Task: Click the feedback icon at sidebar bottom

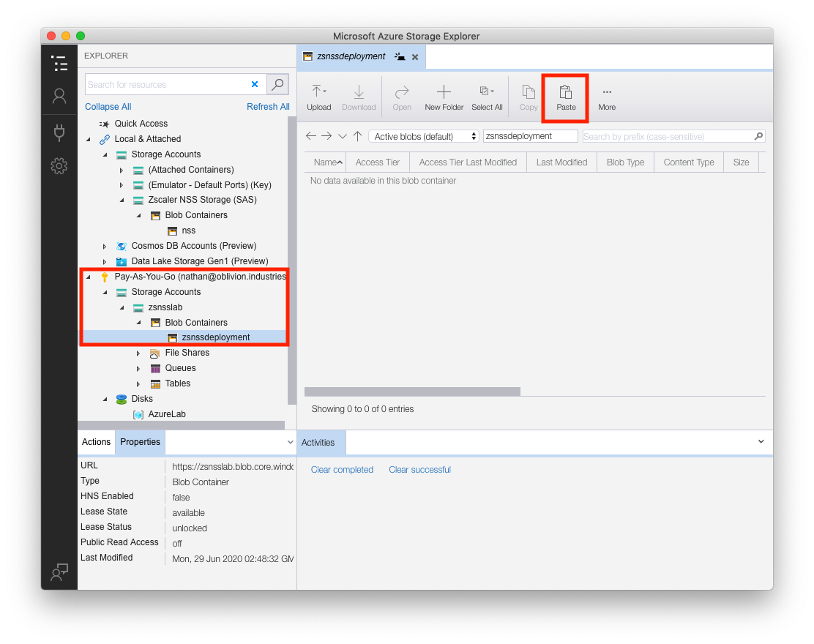Action: pyautogui.click(x=59, y=572)
